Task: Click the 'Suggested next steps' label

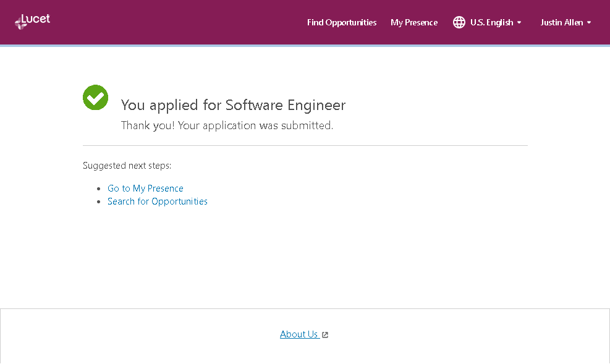Action: click(127, 166)
